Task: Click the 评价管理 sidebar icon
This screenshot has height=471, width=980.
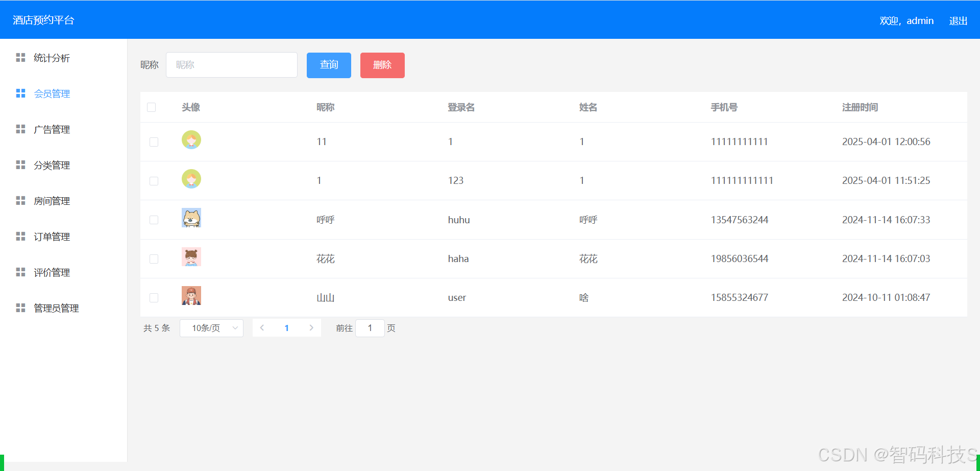Action: (20, 272)
